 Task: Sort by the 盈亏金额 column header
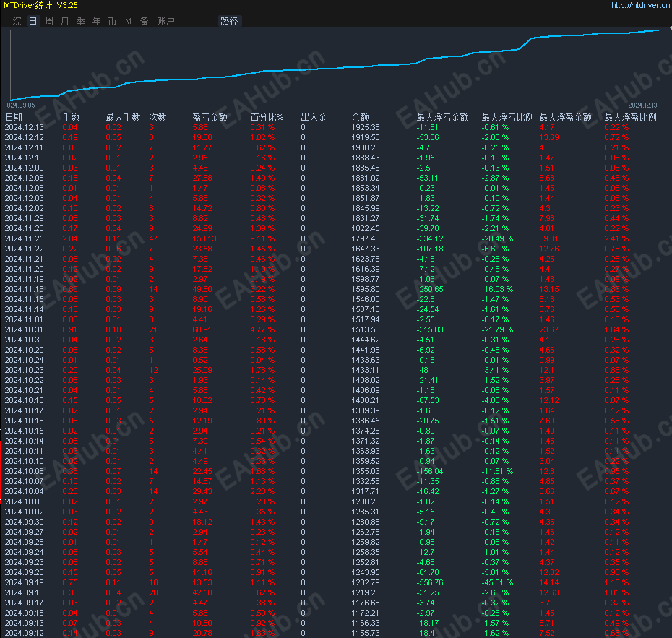[x=210, y=117]
